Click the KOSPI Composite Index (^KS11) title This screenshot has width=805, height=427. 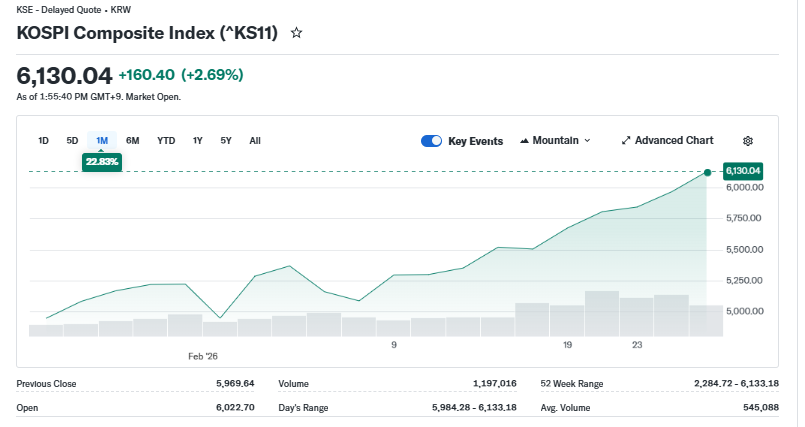(x=147, y=33)
